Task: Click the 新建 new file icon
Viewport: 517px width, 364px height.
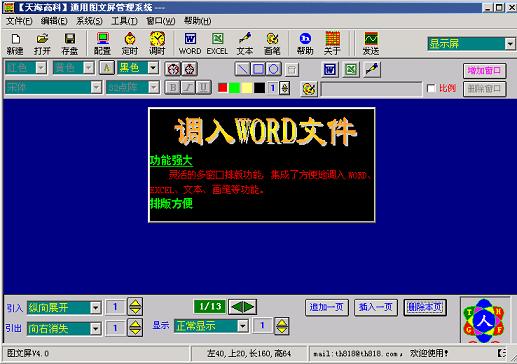Action: (15, 44)
